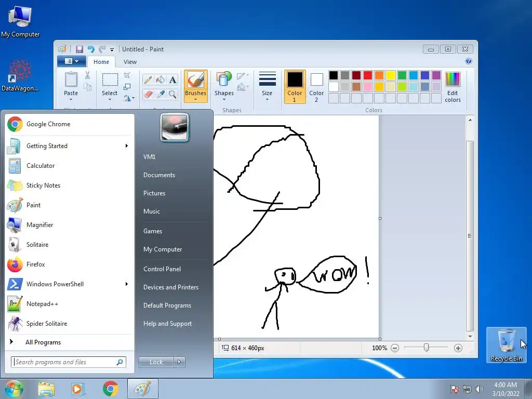The height and width of the screenshot is (399, 532).
Task: Open Control Panel from Start menu
Action: [162, 269]
